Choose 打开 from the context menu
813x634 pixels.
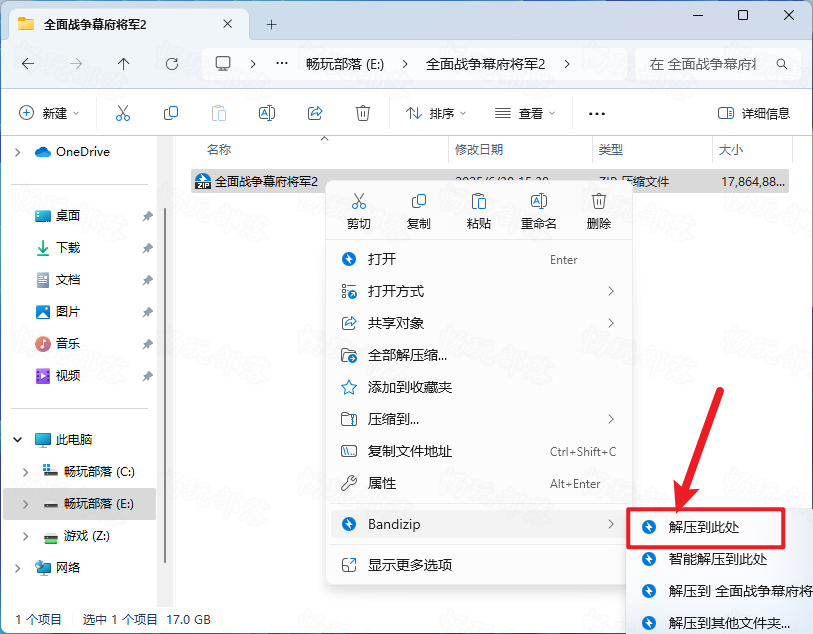click(x=479, y=259)
